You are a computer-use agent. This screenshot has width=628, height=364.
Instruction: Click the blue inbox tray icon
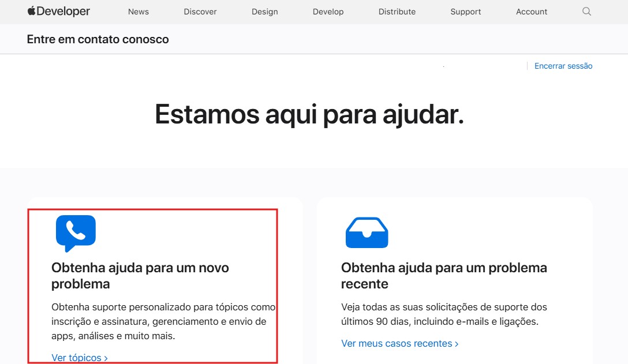tap(367, 232)
